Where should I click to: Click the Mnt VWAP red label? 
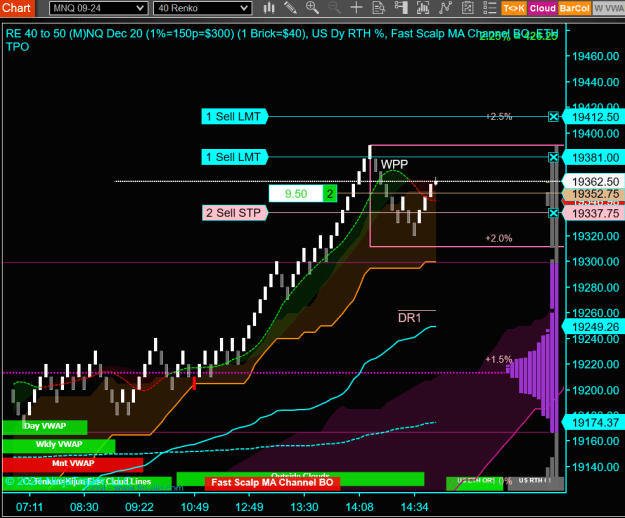[x=73, y=464]
